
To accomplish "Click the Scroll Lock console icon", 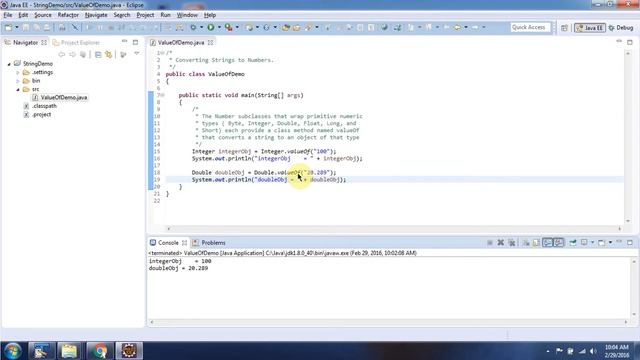I will coord(536,242).
